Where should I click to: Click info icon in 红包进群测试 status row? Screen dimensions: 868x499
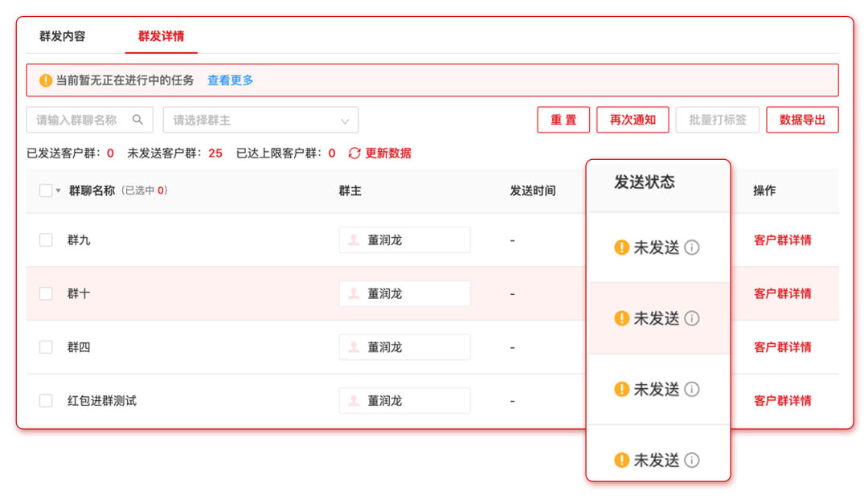coord(691,460)
